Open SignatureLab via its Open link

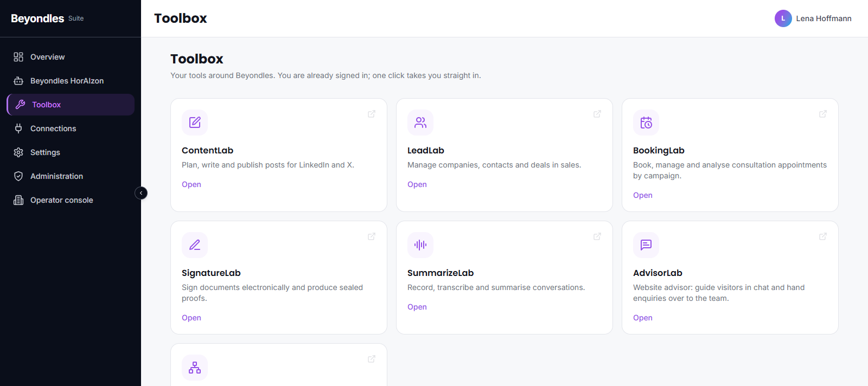click(x=192, y=318)
